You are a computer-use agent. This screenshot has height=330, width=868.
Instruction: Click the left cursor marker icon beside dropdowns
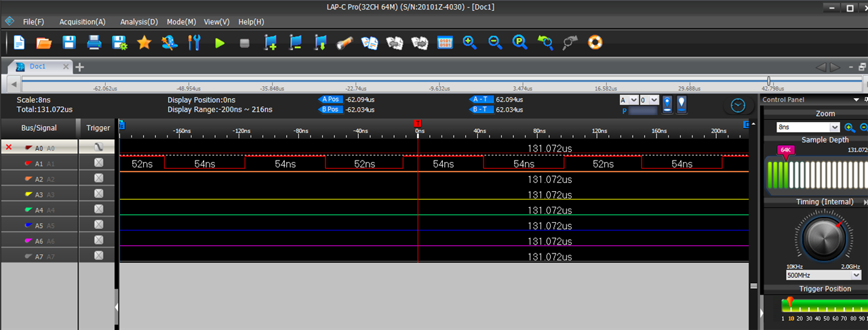point(667,104)
